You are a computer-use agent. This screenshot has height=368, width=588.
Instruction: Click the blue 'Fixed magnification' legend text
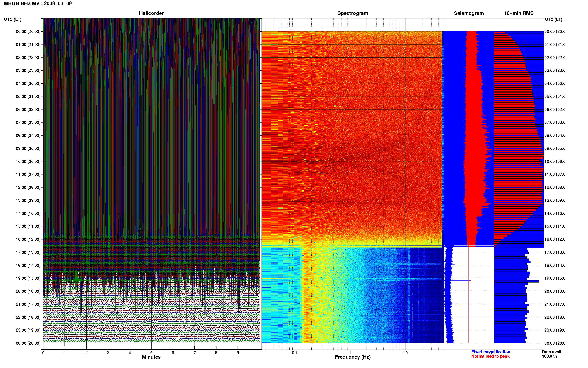point(491,352)
